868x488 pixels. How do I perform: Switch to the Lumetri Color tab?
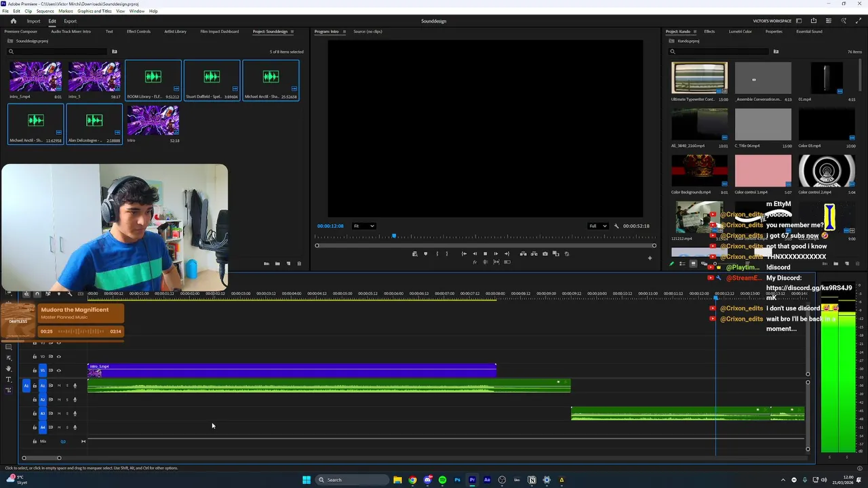tap(740, 31)
